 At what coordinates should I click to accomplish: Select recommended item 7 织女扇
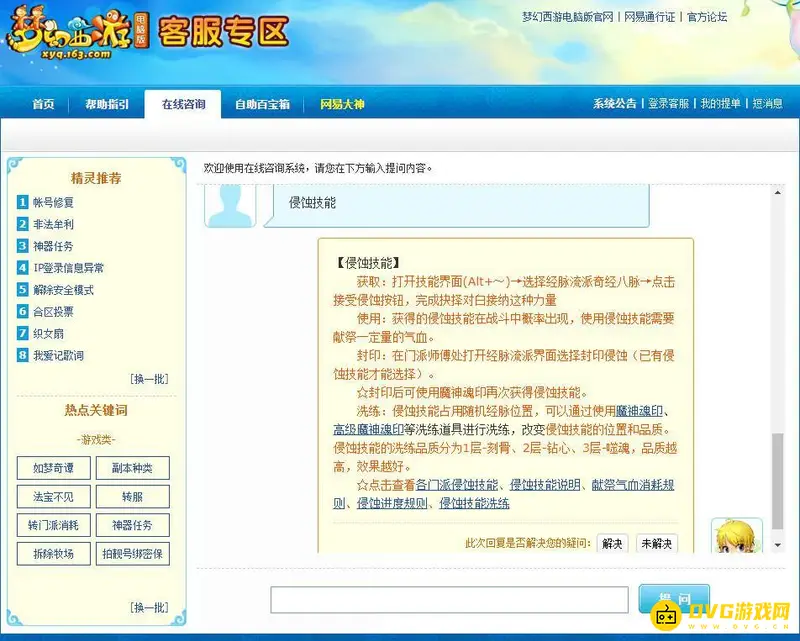coord(48,334)
